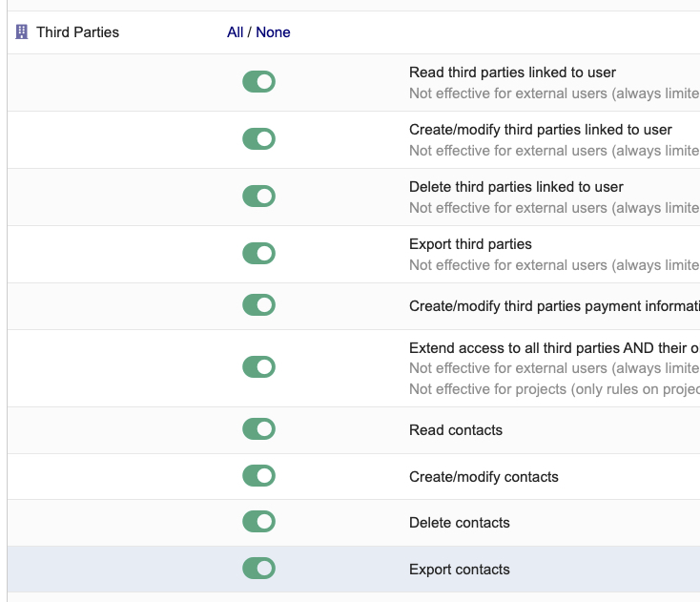
Task: Disable the Delete contacts permission
Action: click(259, 521)
